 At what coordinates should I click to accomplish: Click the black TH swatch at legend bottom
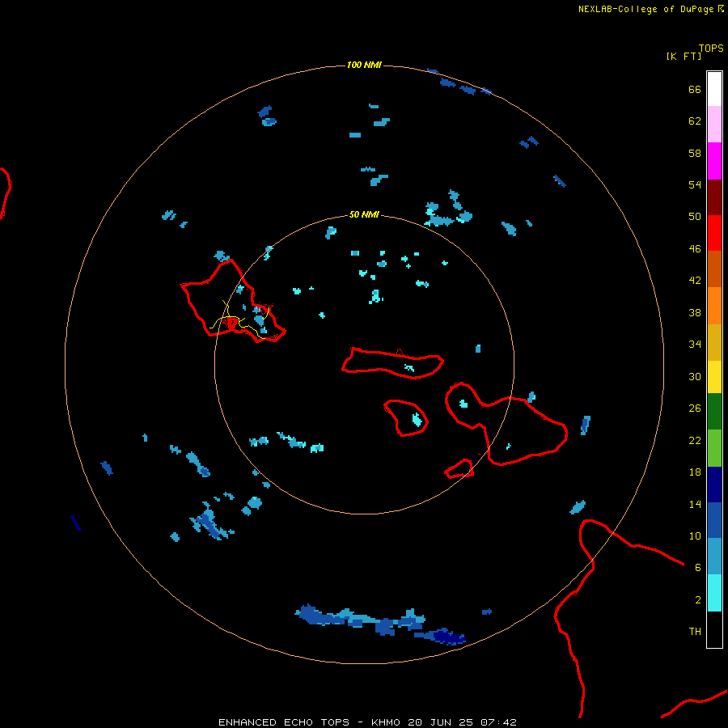pos(714,629)
